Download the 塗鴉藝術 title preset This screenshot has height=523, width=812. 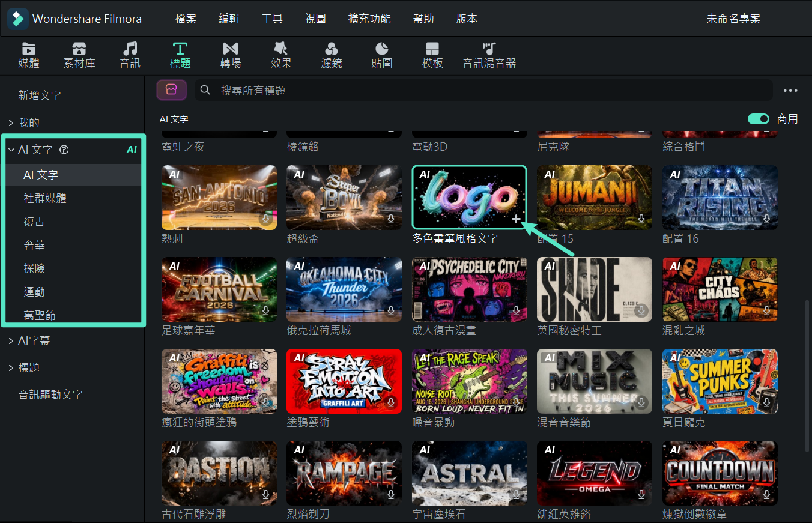[391, 402]
